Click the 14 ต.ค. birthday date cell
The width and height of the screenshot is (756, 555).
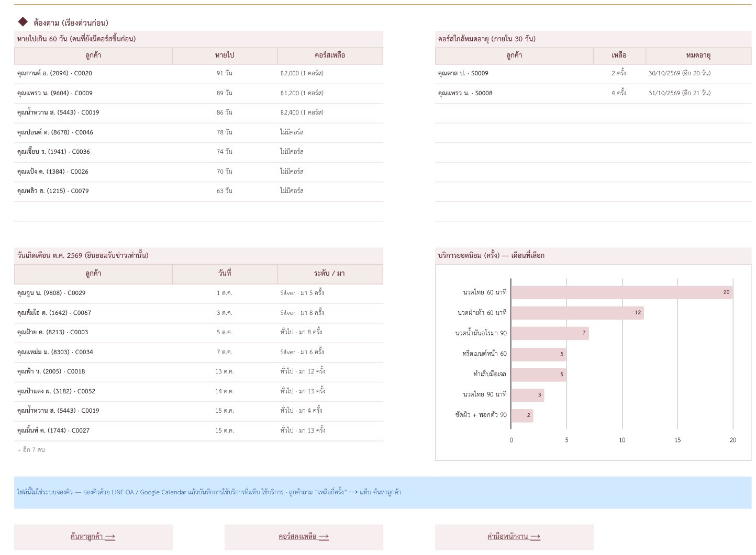225,391
